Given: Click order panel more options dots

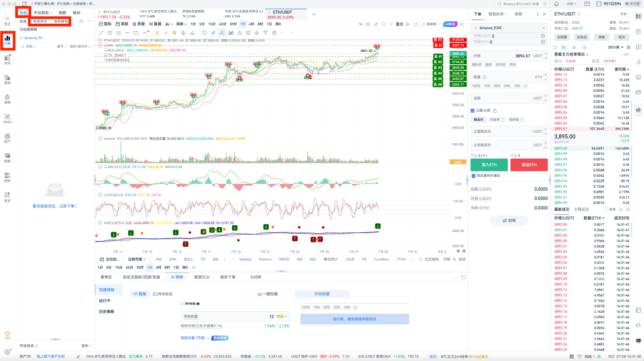Looking at the screenshot, I should pyautogui.click(x=538, y=14).
